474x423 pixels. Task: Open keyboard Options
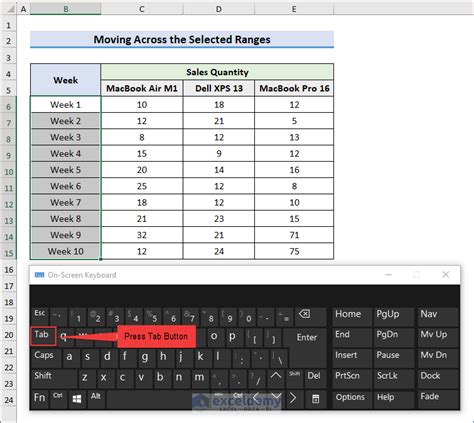pyautogui.click(x=352, y=399)
